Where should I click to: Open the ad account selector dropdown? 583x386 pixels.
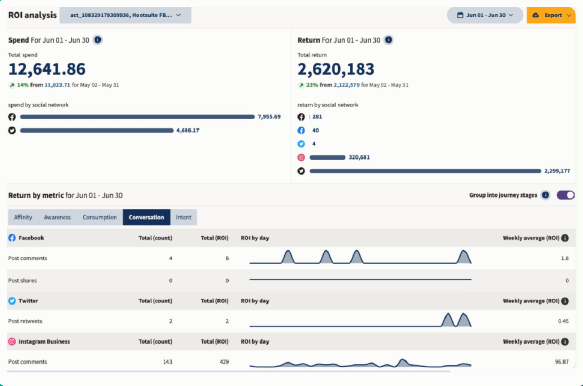tap(125, 15)
